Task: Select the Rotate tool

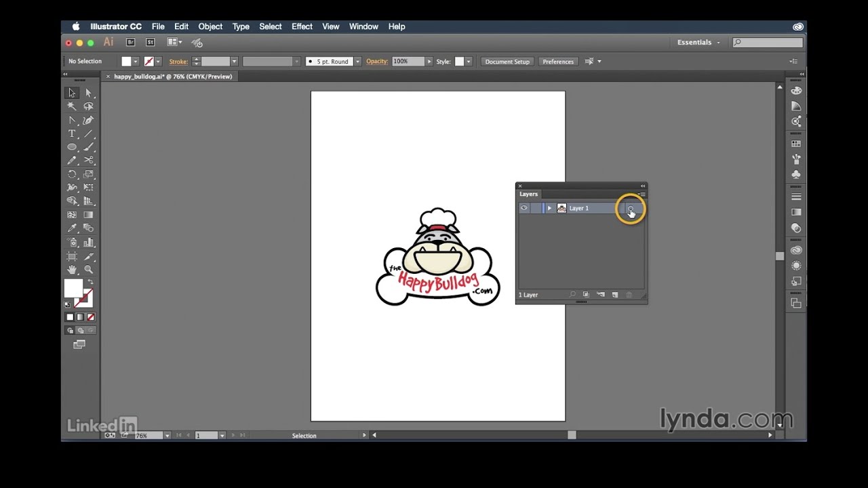Action: pyautogui.click(x=72, y=174)
